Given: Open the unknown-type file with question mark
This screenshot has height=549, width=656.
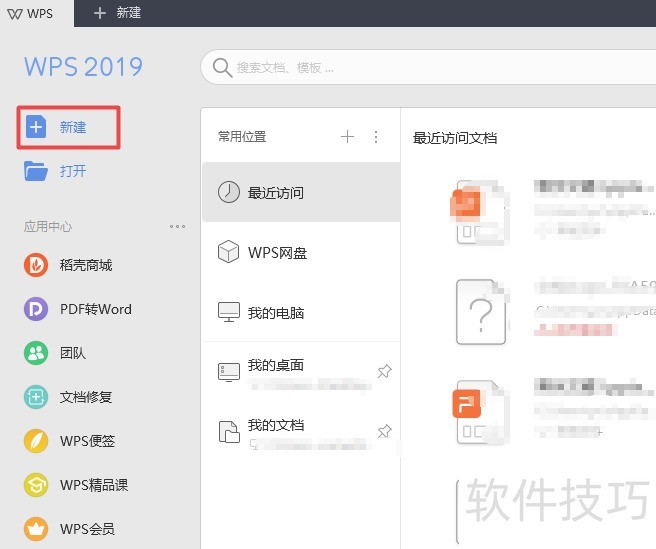Looking at the screenshot, I should [x=481, y=312].
